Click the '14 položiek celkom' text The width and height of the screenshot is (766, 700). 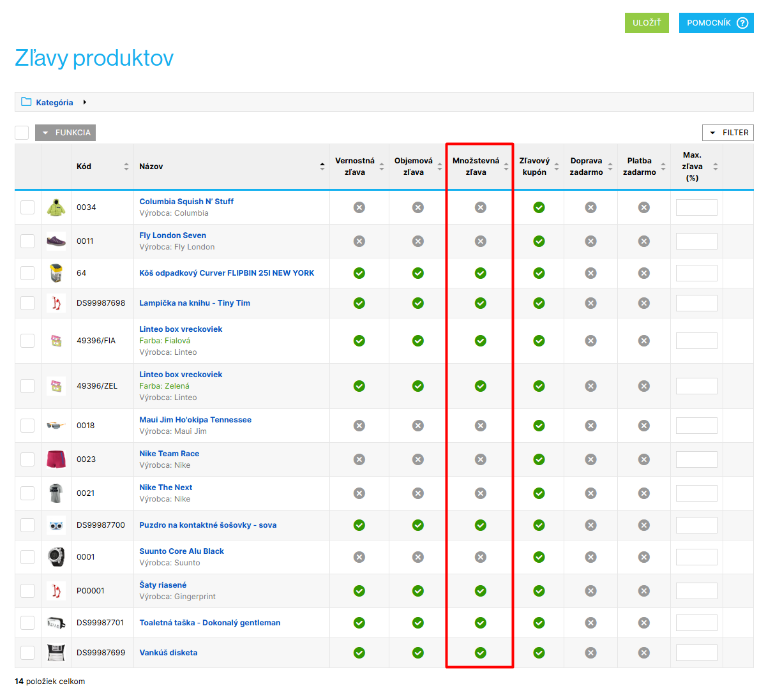click(x=50, y=681)
